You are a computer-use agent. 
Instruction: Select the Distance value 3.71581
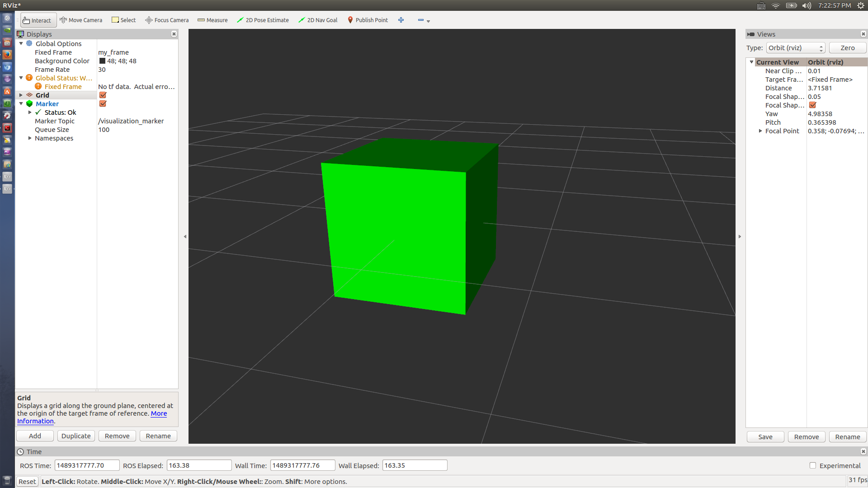click(x=820, y=88)
